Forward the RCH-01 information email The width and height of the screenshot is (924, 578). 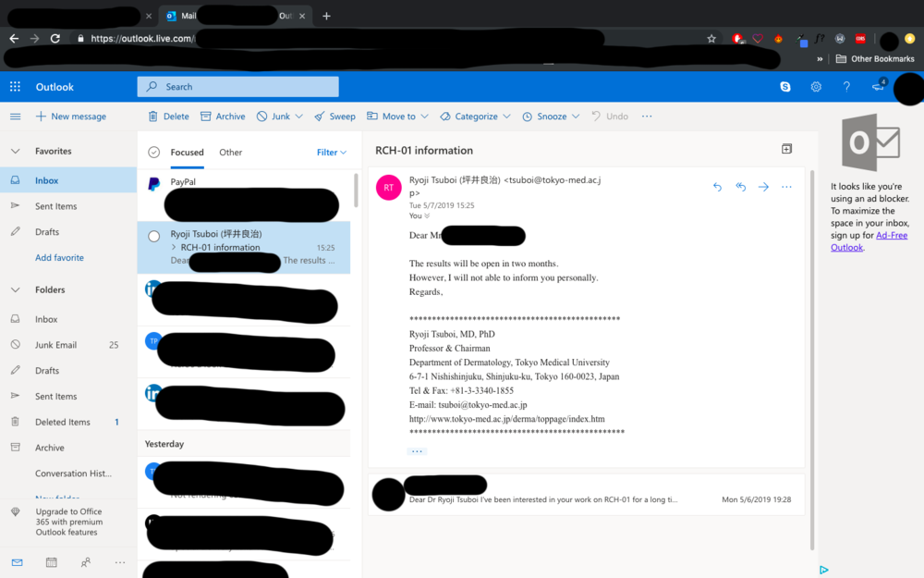pos(763,187)
